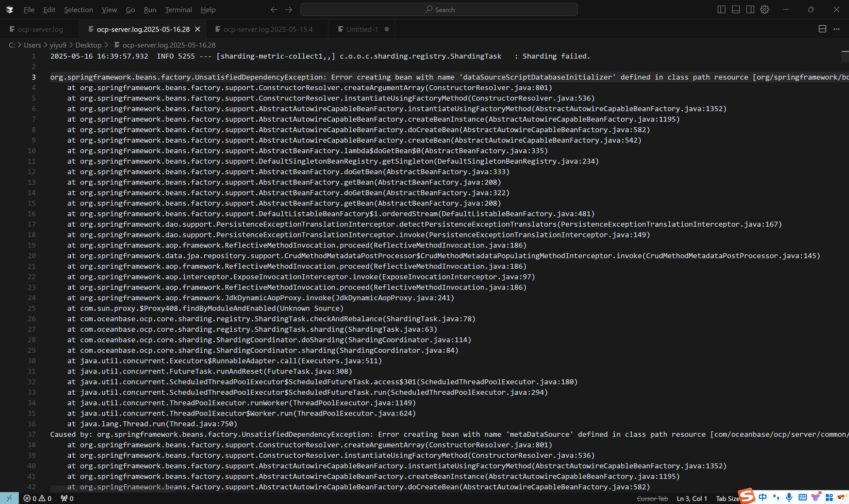Switch to the ocp-server.log.2025-05-15.4 tab
Viewport: 849px width, 504px height.
point(264,29)
